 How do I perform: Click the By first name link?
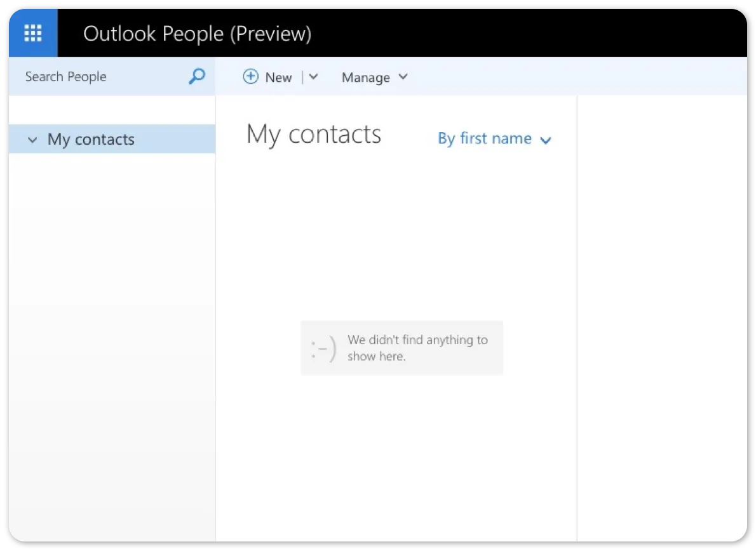point(484,138)
